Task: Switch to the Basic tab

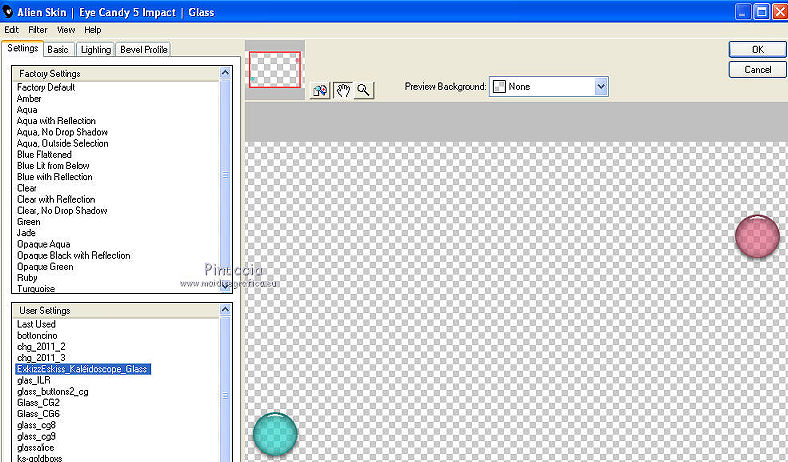Action: click(x=58, y=49)
